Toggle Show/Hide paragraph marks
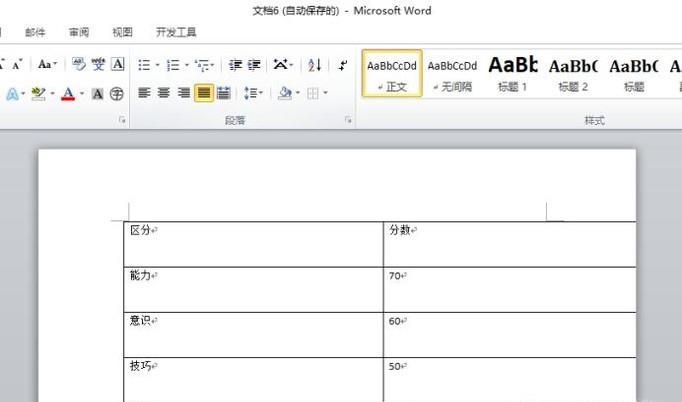682x402 pixels. (x=343, y=65)
